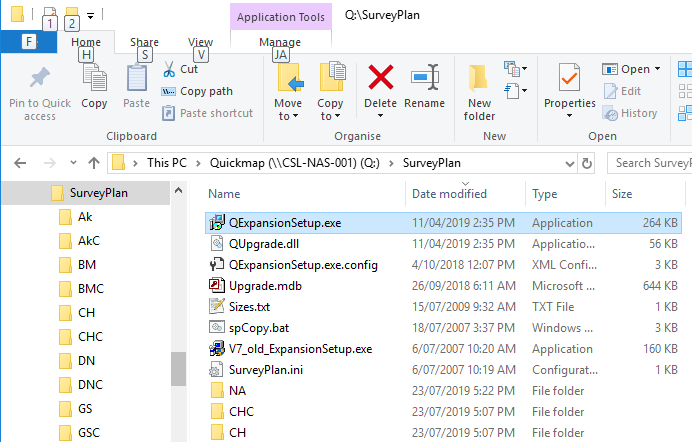692x442 pixels.
Task: Open the Manage tab under Application Tools
Action: (x=280, y=42)
